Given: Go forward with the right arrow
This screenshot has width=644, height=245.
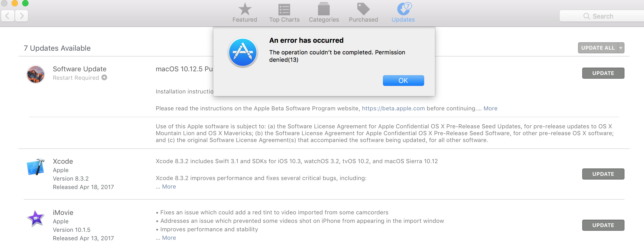Looking at the screenshot, I should (22, 16).
